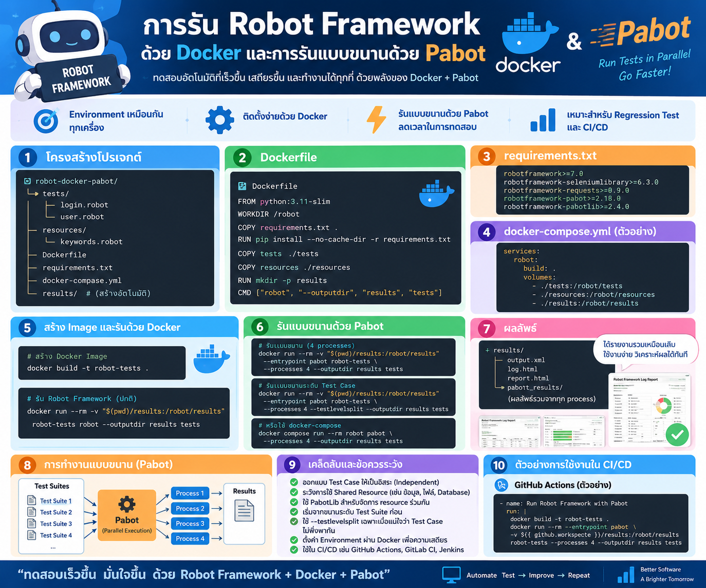Click the large green checkmark on report
This screenshot has width=706, height=588.
pos(677,435)
